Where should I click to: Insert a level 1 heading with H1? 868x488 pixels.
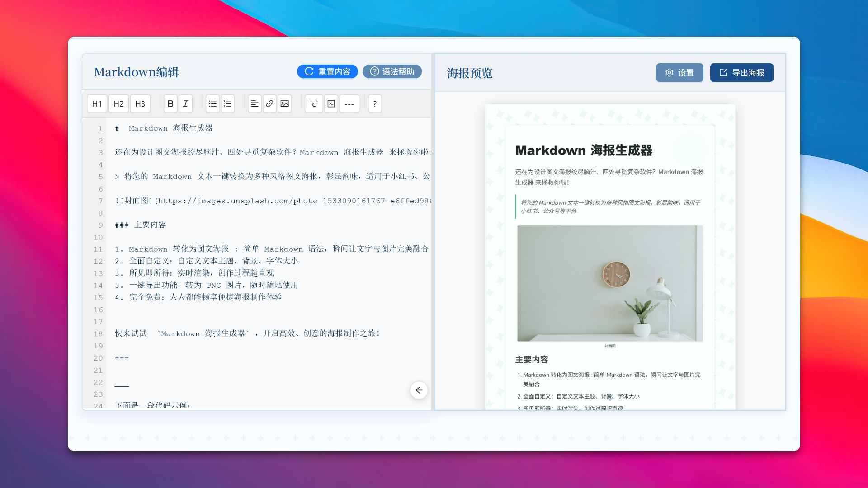(x=97, y=104)
